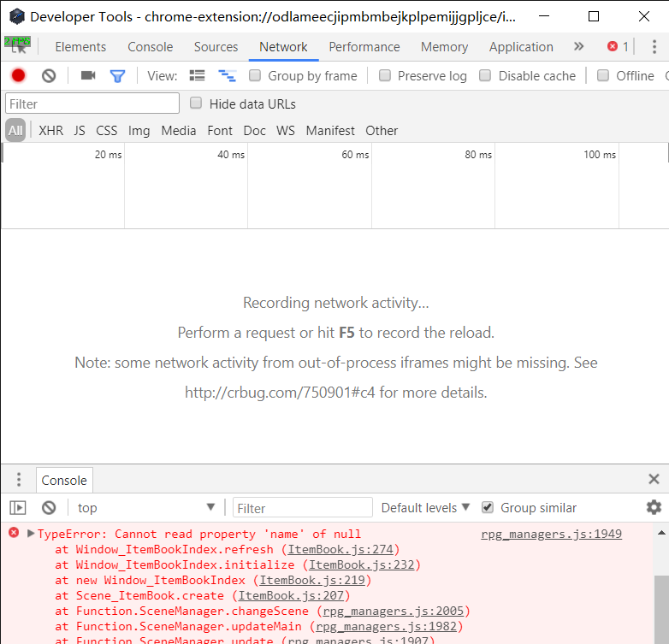
Task: Open the Application tab
Action: [x=521, y=47]
